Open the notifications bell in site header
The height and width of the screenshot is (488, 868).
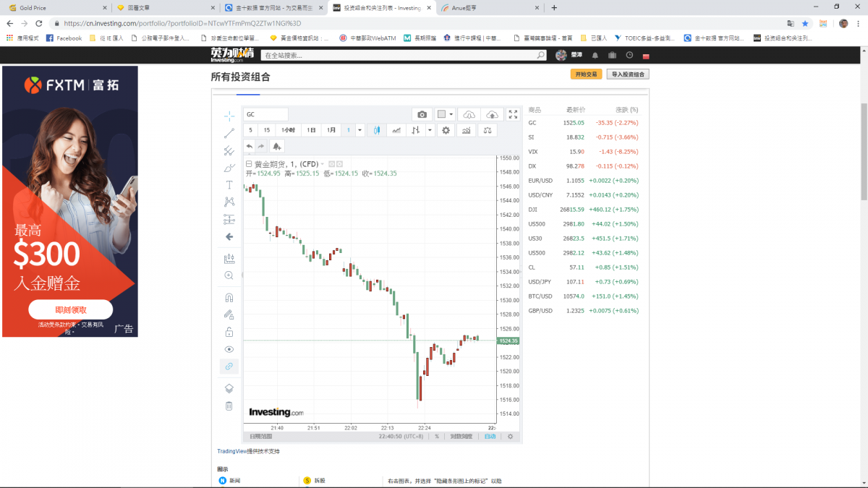tap(595, 56)
